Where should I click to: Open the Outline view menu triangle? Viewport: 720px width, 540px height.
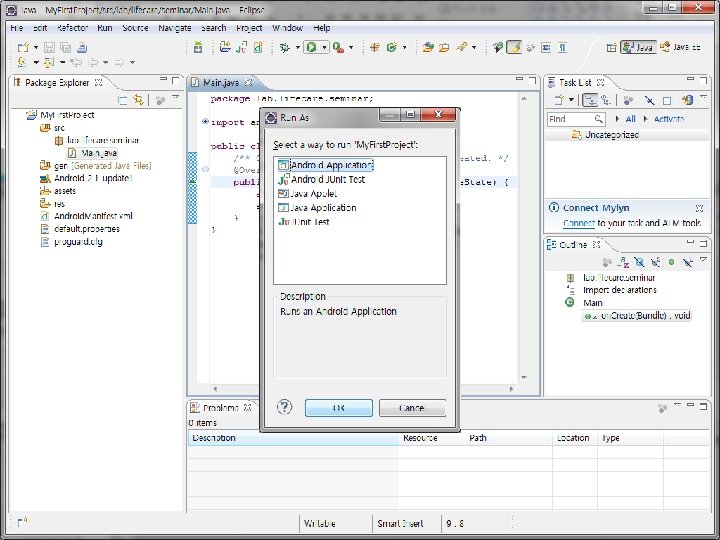[x=703, y=261]
